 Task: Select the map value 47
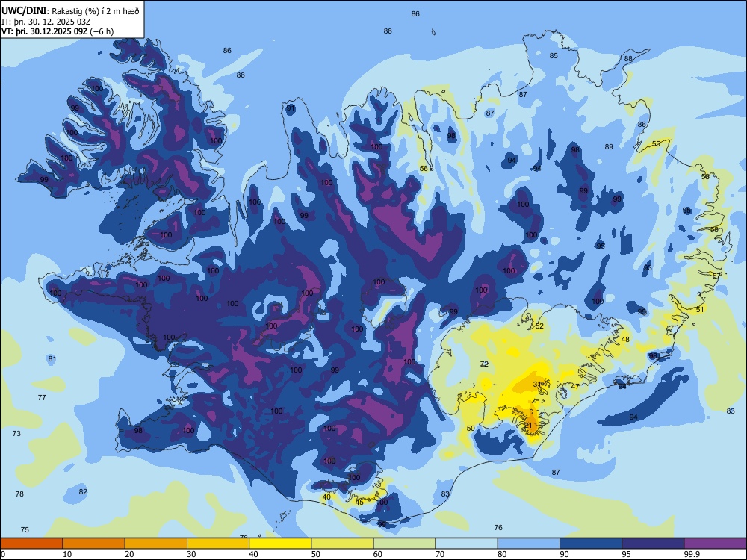point(575,386)
